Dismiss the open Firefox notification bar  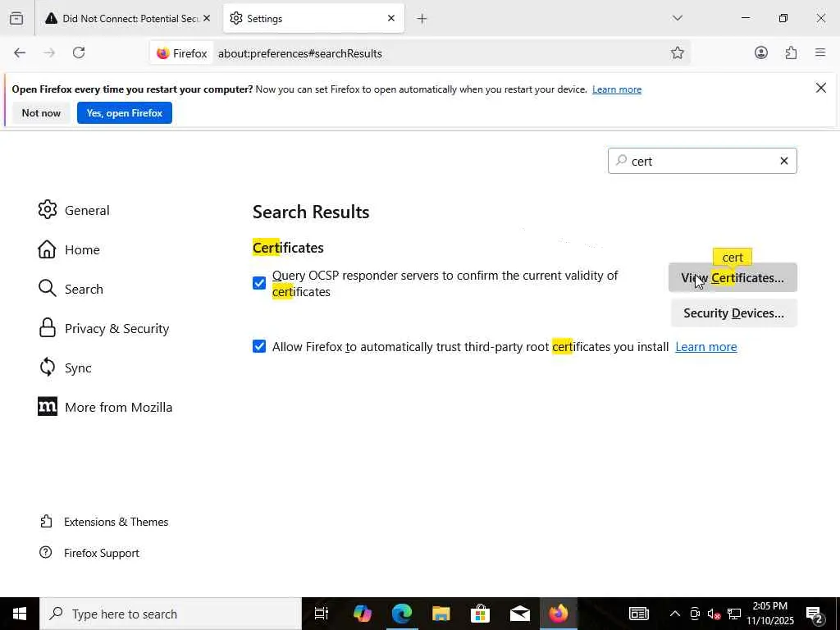tap(820, 88)
